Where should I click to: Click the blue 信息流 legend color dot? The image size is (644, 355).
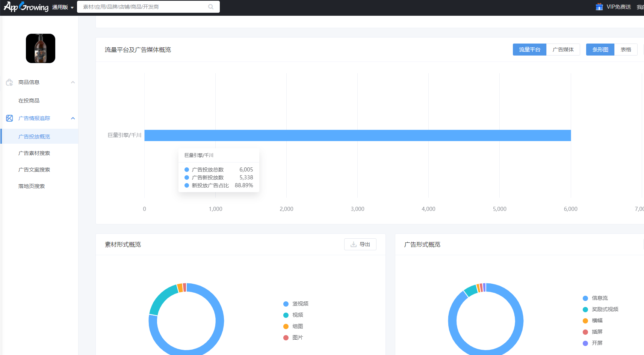pyautogui.click(x=585, y=298)
